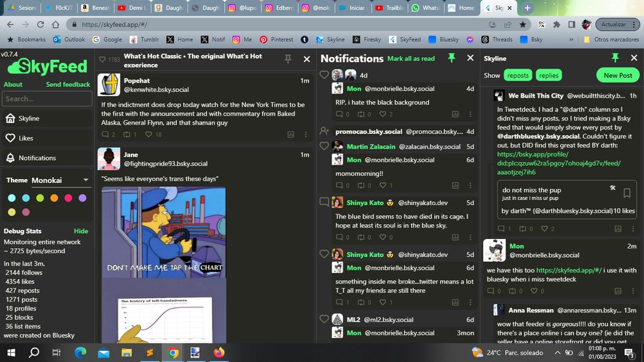The width and height of the screenshot is (644, 362).
Task: Open File Explorer from the taskbar
Action: (126, 352)
